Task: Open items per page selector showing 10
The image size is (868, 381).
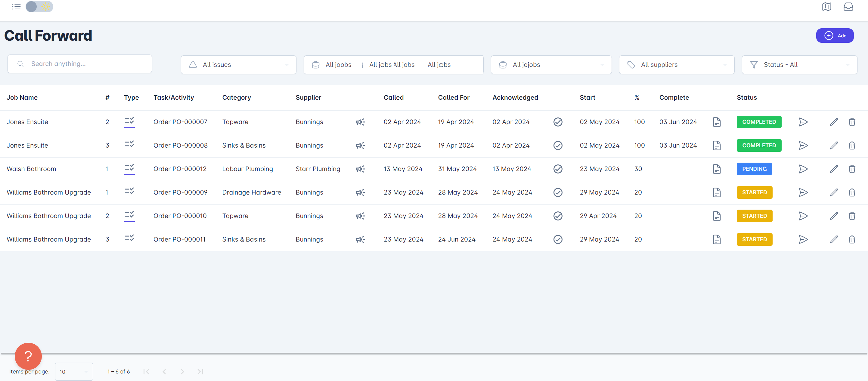Action: coord(74,372)
